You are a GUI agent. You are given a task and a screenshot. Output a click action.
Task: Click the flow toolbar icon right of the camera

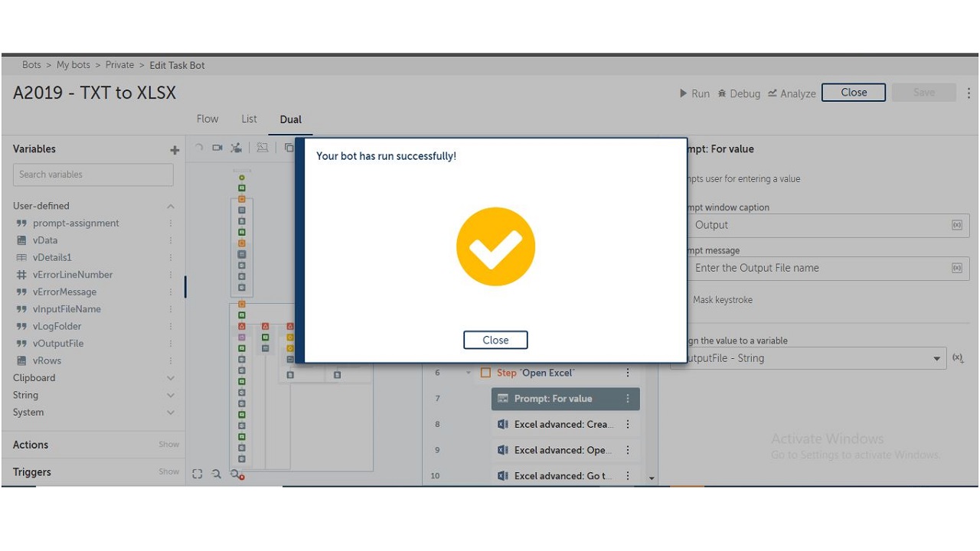pyautogui.click(x=237, y=148)
